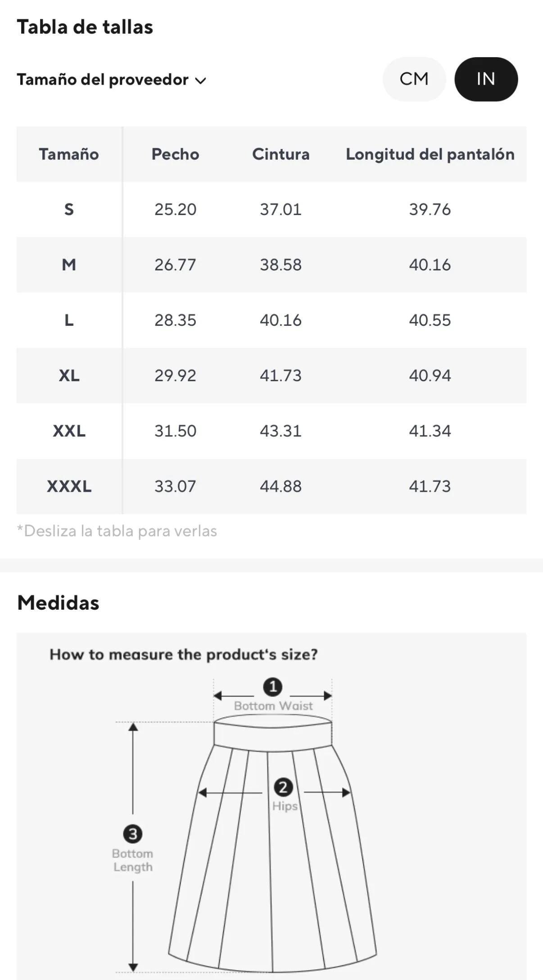Select the Pecho column header
This screenshot has width=543, height=980.
click(175, 154)
